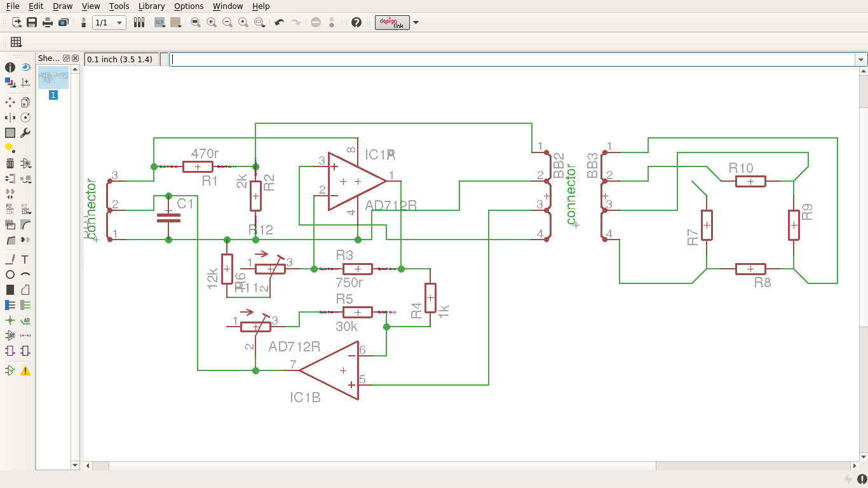Select the Miter tool
The image size is (868, 488).
[25, 224]
